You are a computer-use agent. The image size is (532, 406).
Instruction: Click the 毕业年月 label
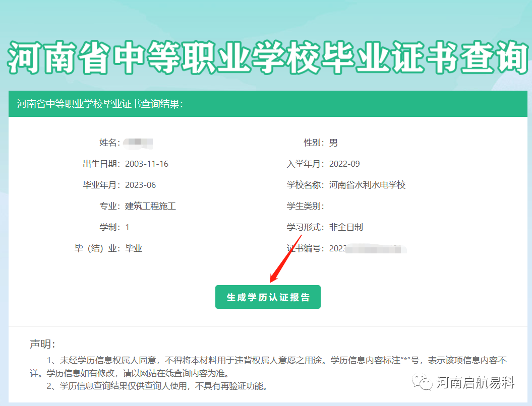pos(101,185)
